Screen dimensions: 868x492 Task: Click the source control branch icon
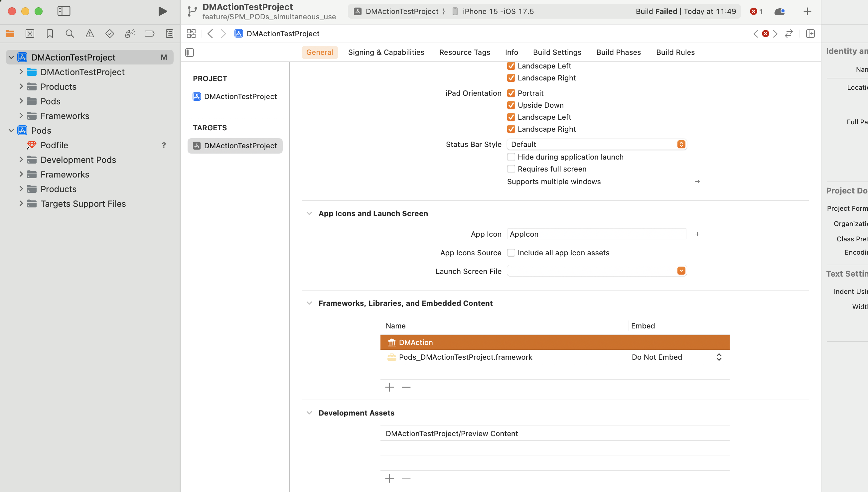tap(192, 12)
